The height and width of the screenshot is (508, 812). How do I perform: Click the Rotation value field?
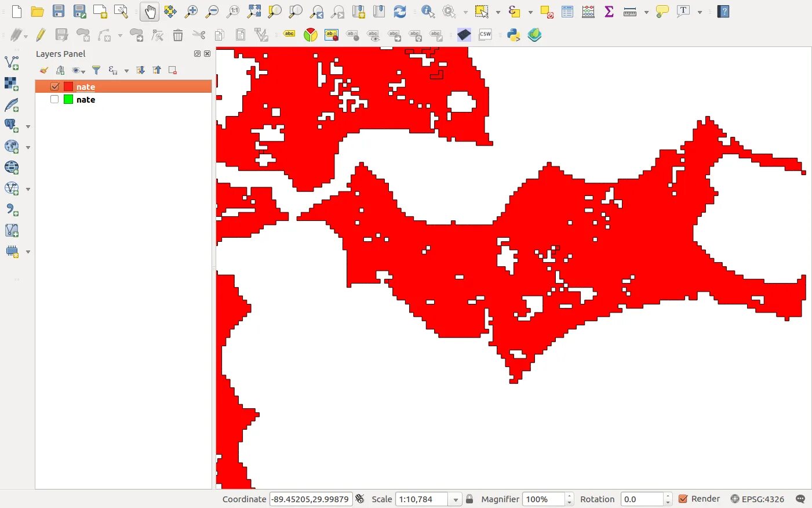[642, 499]
